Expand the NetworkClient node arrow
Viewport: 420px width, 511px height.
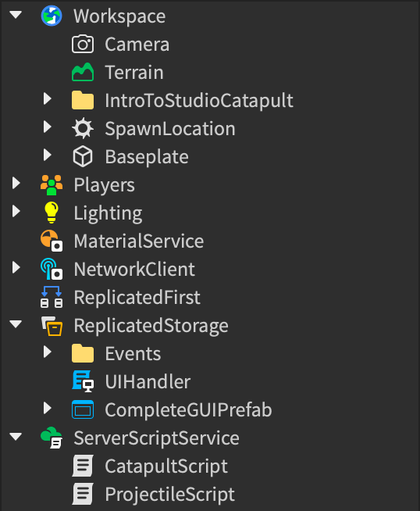click(16, 267)
